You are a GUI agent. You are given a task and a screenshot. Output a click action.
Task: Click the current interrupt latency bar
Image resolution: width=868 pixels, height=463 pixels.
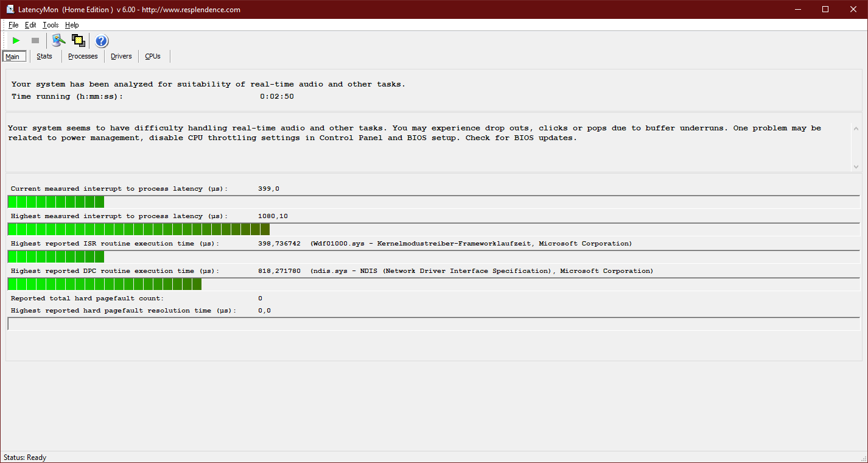click(434, 202)
